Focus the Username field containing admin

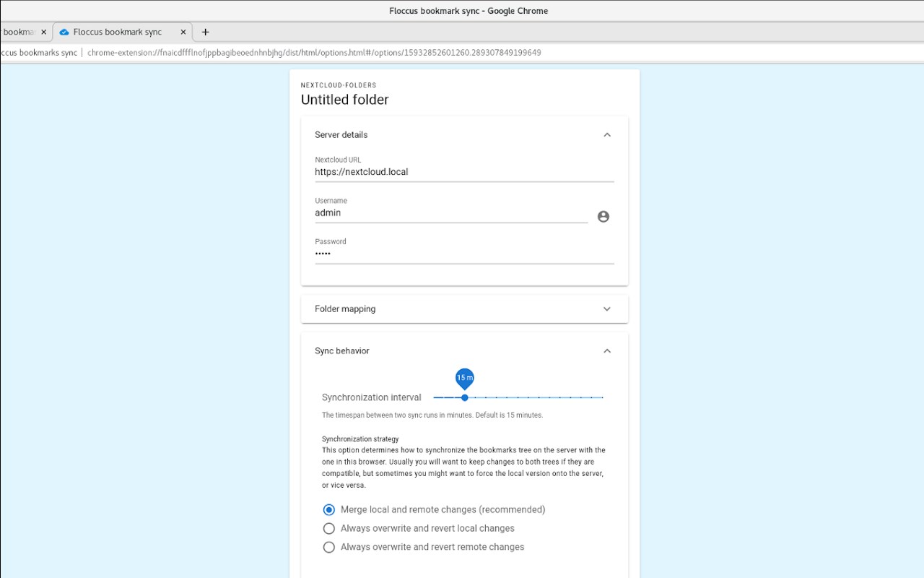pos(451,213)
